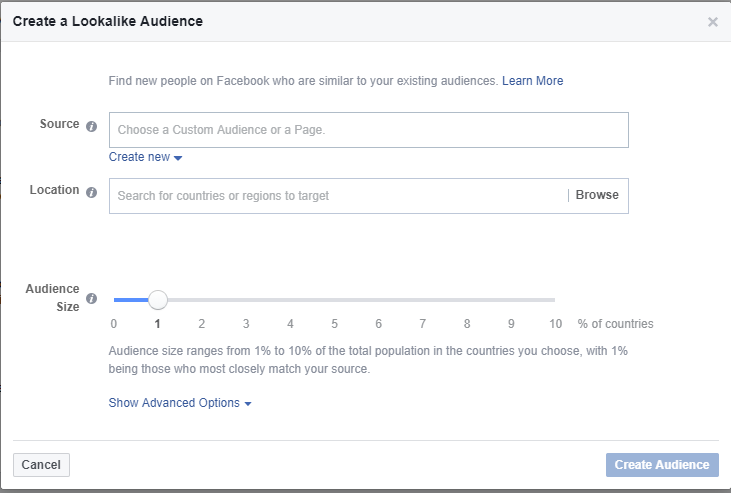Set the slider to mark 10
731x493 pixels.
coord(555,300)
